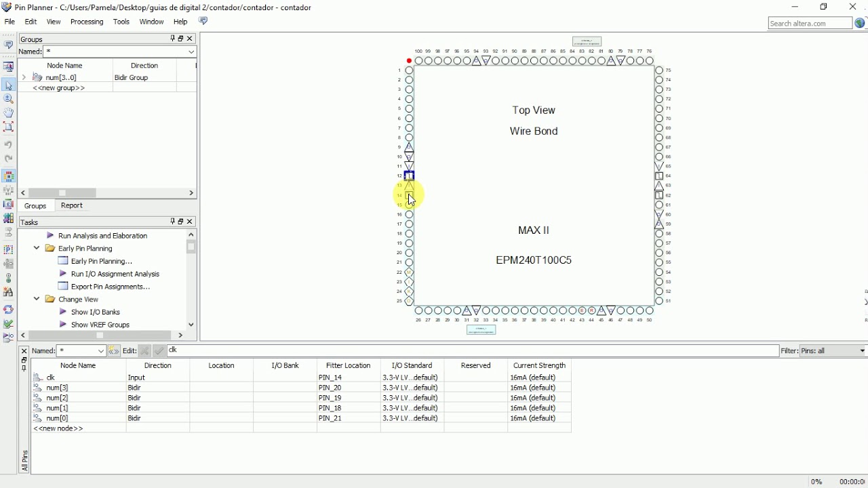The image size is (868, 488).
Task: Click the 'E' document icon in left toolbar
Action: pyautogui.click(x=9, y=204)
